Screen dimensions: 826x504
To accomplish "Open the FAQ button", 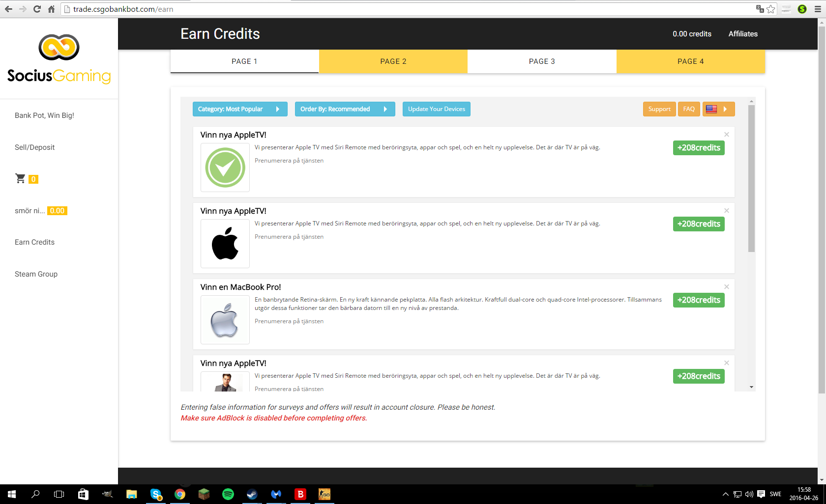I will coord(689,109).
